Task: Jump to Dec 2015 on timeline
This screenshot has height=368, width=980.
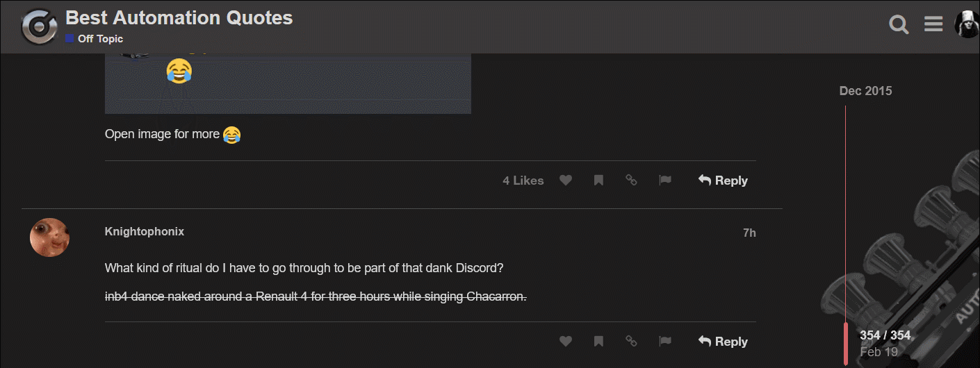Action: pos(865,91)
